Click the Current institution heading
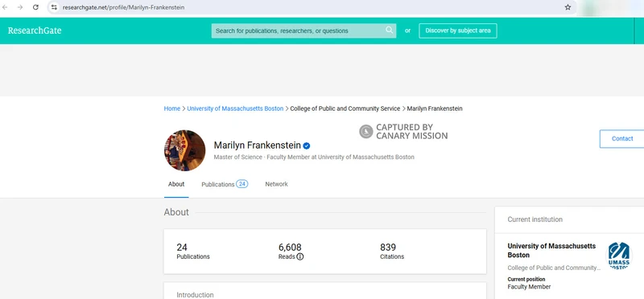The width and height of the screenshot is (644, 299). 535,219
